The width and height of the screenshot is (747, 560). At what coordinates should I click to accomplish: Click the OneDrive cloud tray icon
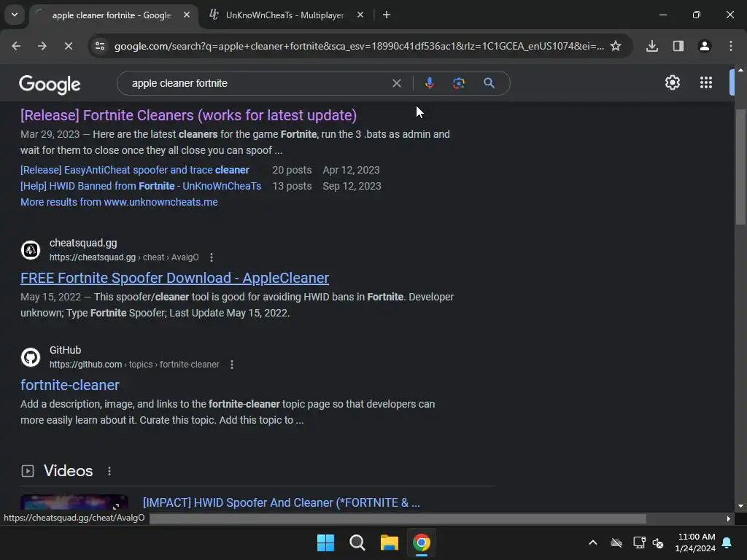(x=616, y=542)
